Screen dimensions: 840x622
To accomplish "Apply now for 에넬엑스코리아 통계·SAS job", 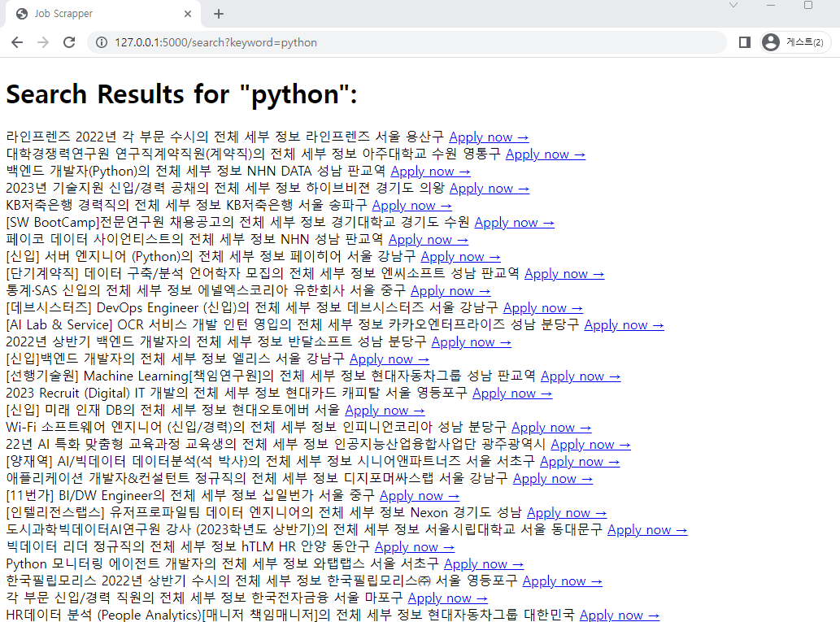I will [450, 291].
